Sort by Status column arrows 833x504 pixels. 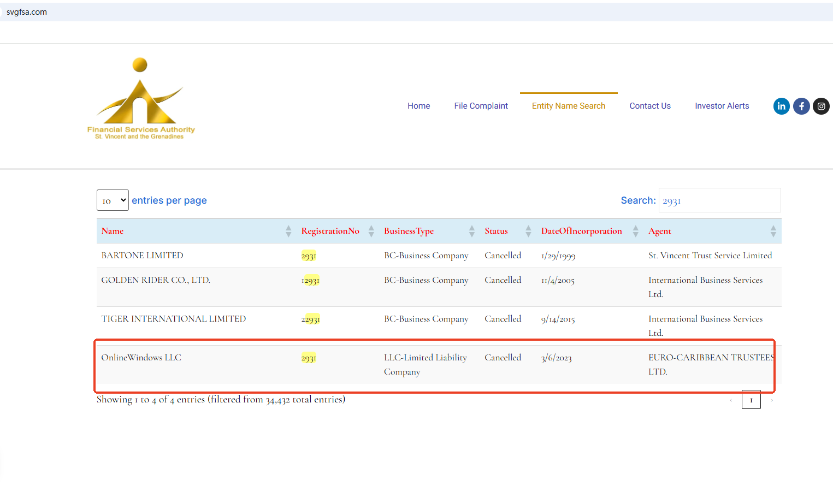point(528,231)
